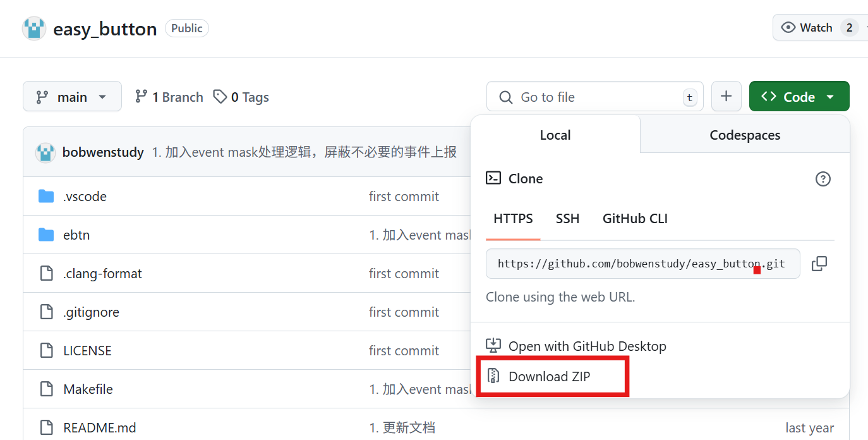Open the 1 Branch link
The height and width of the screenshot is (440, 868).
(x=169, y=97)
